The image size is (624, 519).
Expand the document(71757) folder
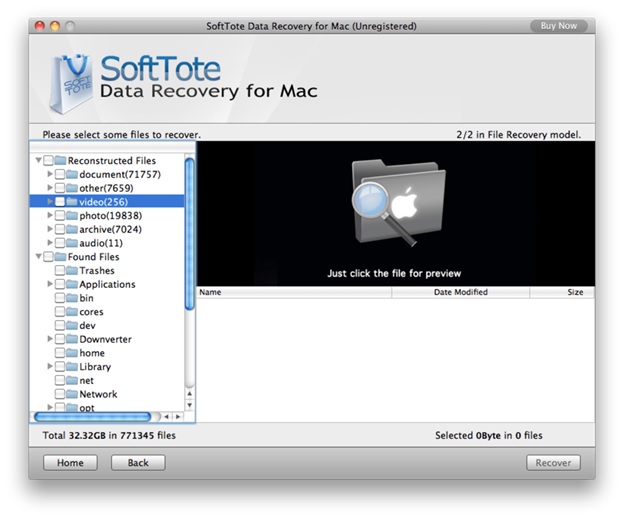coord(50,174)
